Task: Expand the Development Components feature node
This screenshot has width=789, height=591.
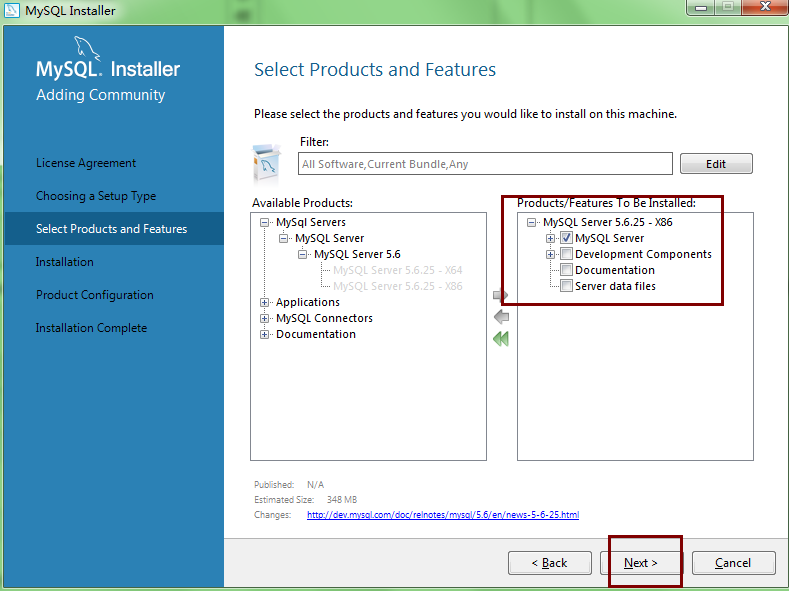Action: coord(550,255)
